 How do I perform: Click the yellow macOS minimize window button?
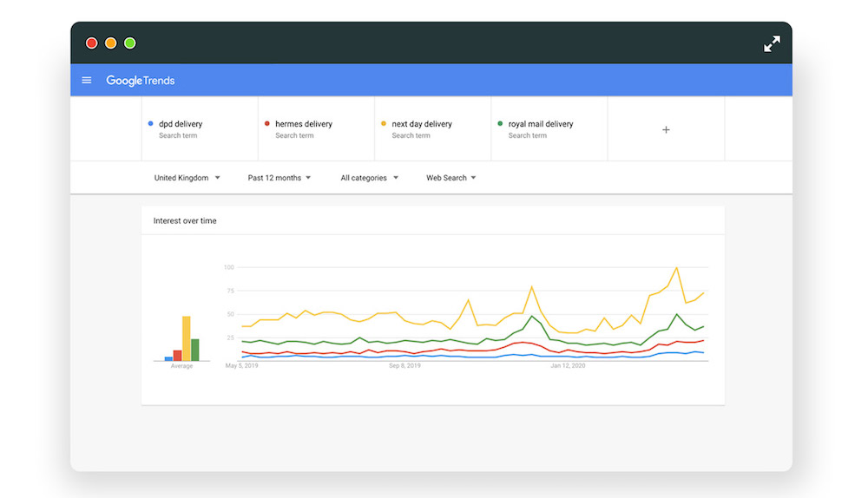(x=111, y=43)
